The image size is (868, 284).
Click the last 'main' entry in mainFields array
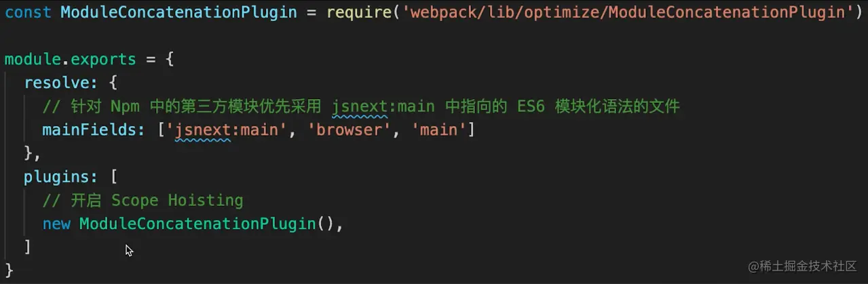[438, 130]
